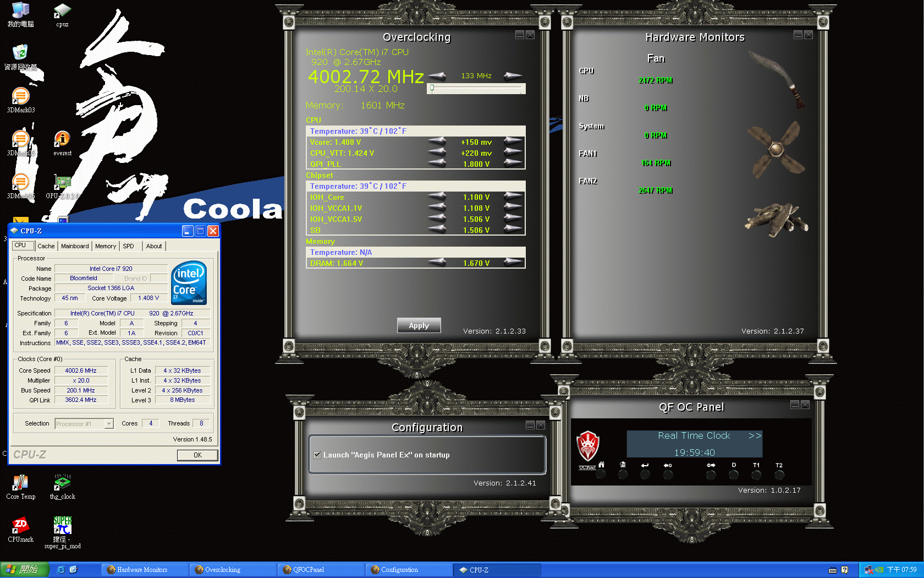Toggle Launch Aegis Panel Ex on startup

coord(317,455)
